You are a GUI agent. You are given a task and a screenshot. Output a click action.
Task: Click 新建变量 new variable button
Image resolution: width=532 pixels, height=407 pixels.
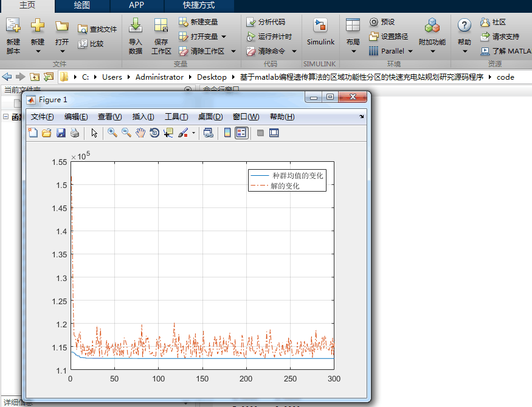[x=198, y=22]
